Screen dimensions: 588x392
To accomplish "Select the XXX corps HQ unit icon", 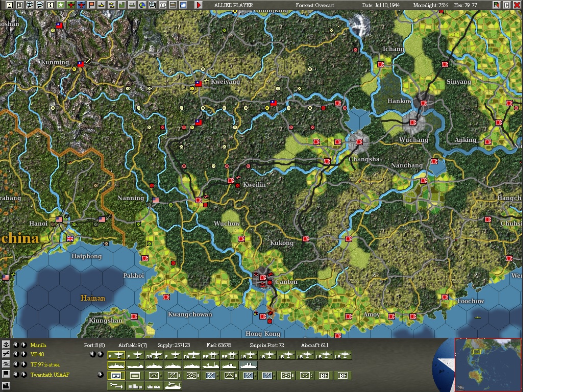I will [x=135, y=376].
